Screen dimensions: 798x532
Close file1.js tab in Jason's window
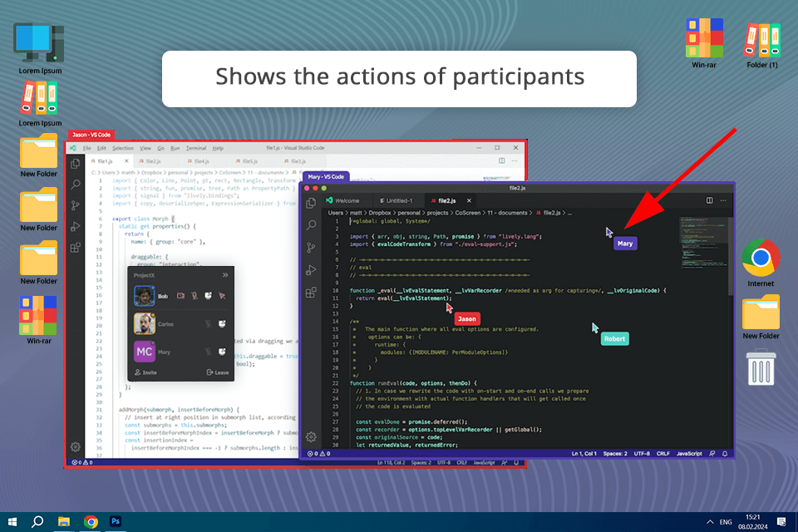pyautogui.click(x=126, y=161)
